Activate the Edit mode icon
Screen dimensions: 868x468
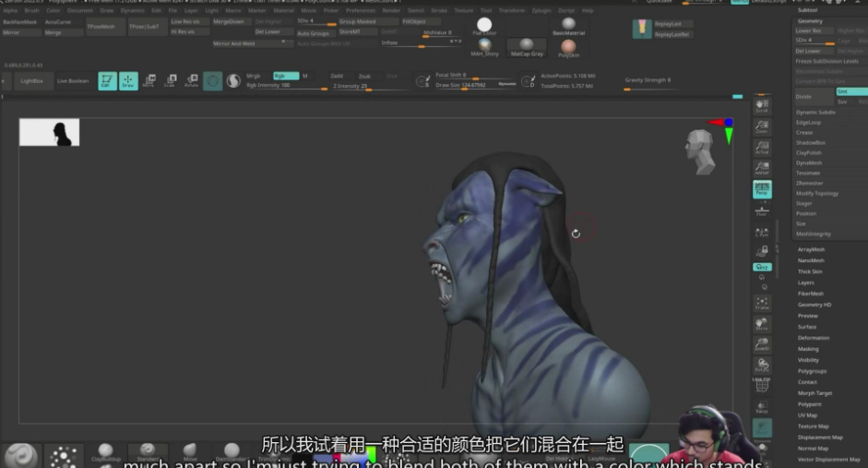[107, 81]
